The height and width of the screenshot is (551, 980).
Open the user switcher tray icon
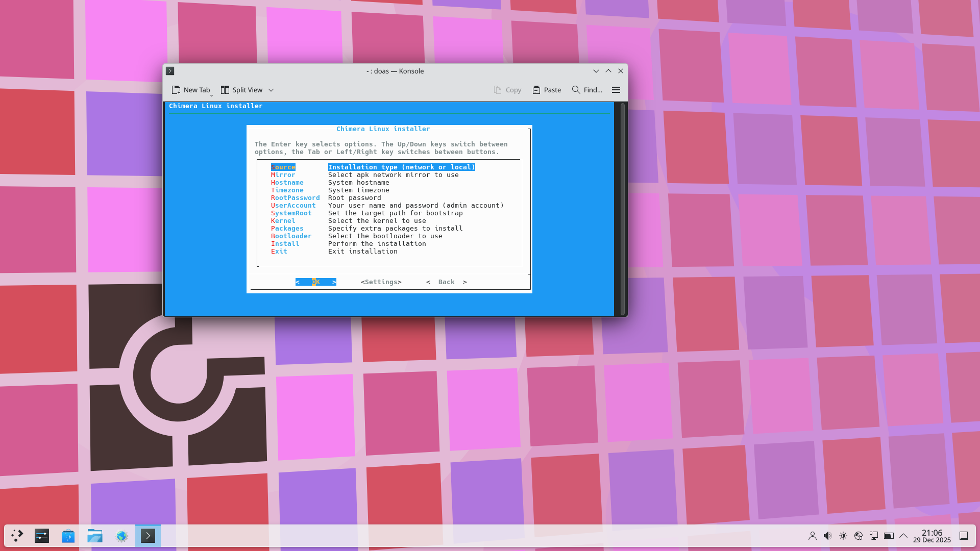[x=813, y=536]
